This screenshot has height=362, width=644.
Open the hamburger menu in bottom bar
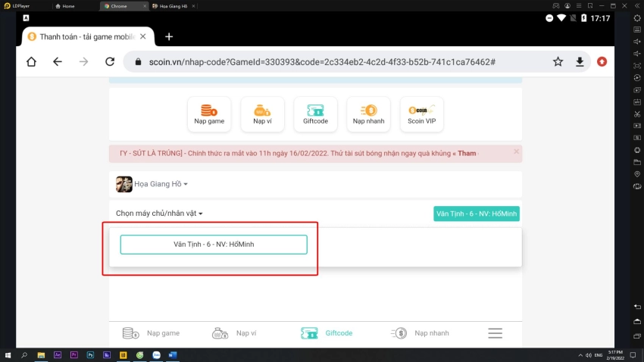(x=495, y=333)
